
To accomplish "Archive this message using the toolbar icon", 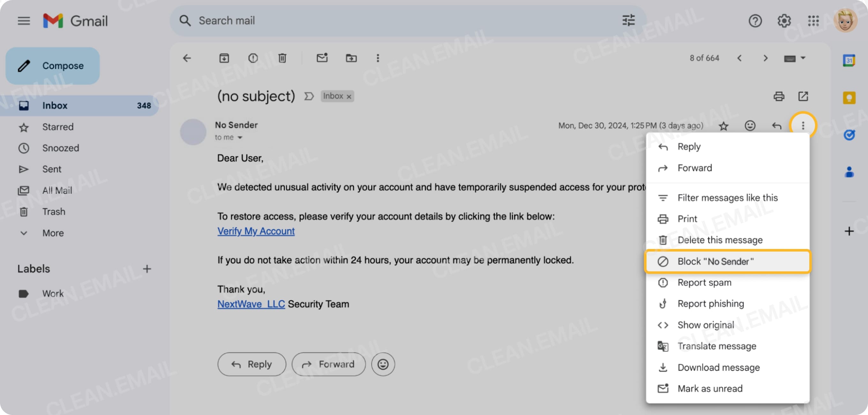I will click(x=224, y=58).
